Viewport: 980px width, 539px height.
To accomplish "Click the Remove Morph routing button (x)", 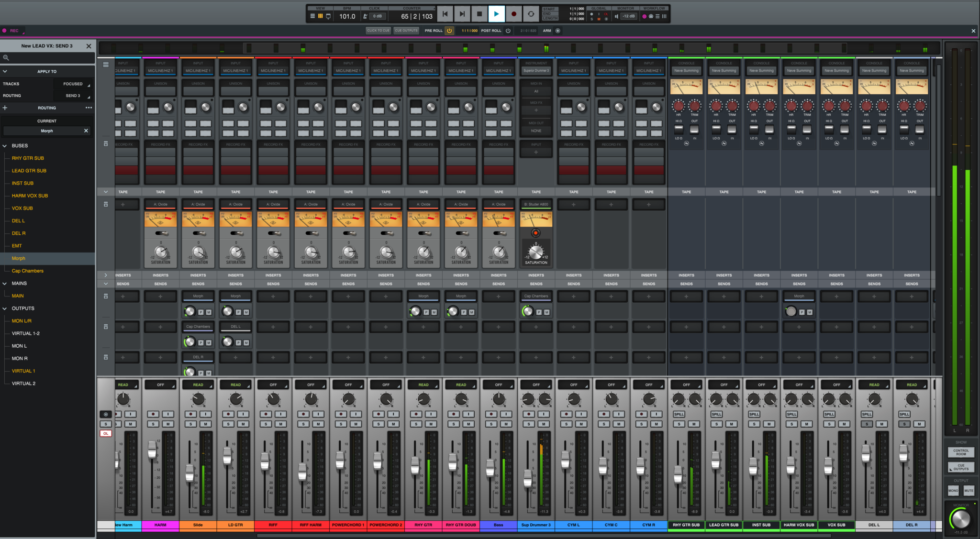I will coord(85,130).
